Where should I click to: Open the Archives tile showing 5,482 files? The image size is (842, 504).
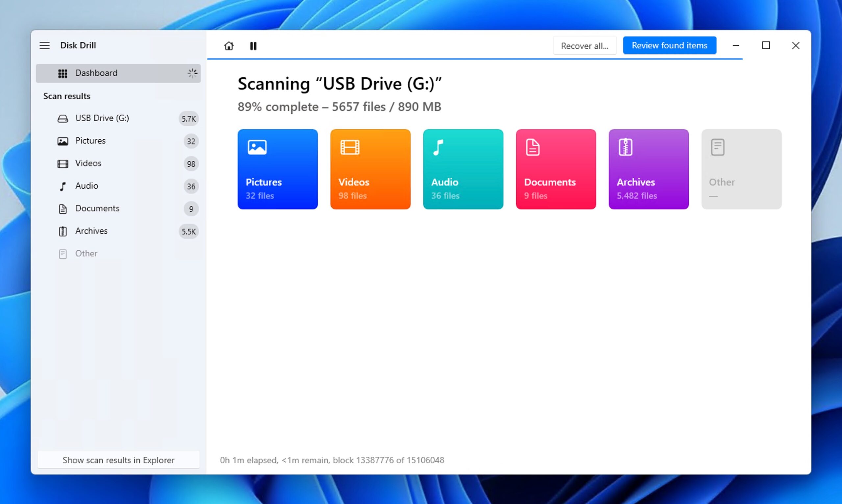648,169
